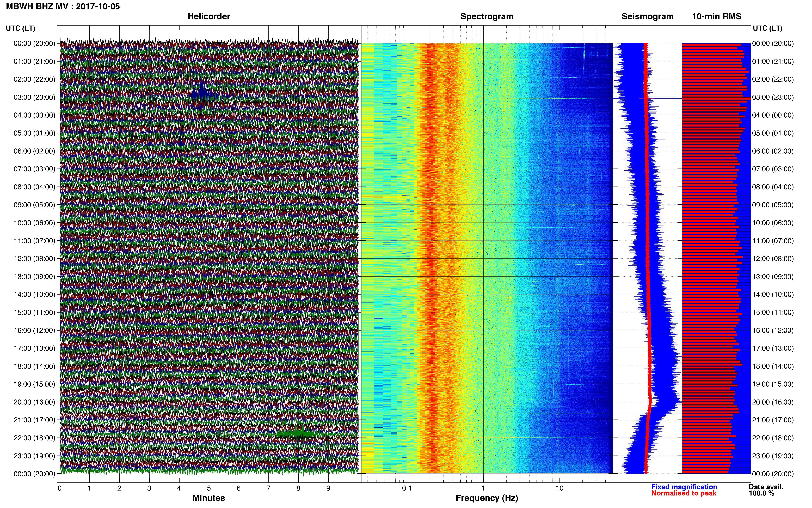Click the plot title MBWH BHZ MV : 2017-10-05
Image resolution: width=812 pixels, height=508 pixels.
pos(63,6)
